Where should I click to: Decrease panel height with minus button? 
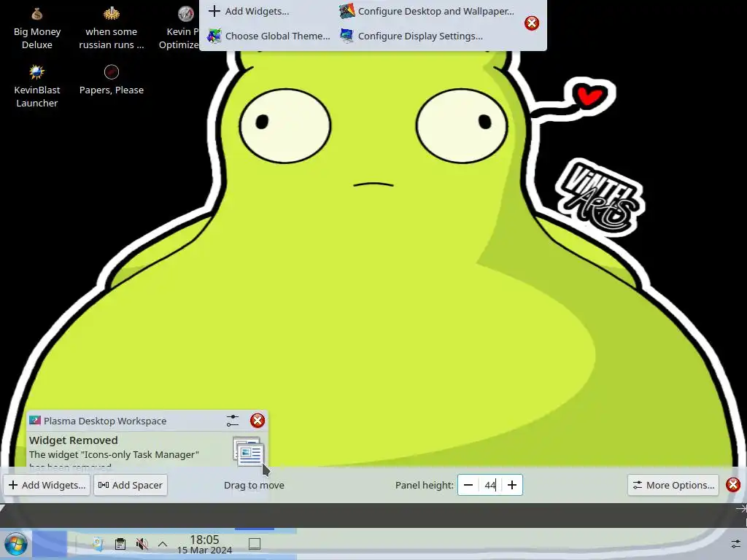click(x=468, y=485)
